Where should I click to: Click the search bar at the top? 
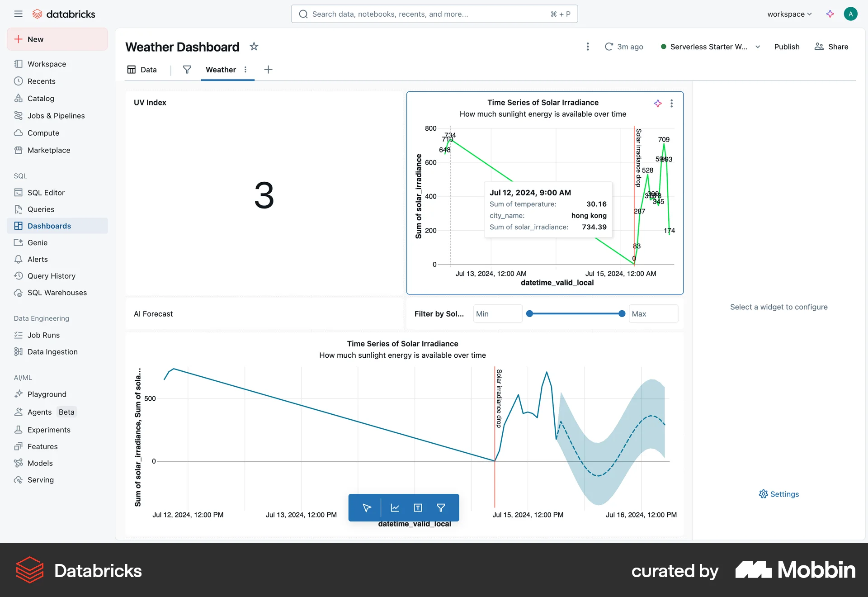click(434, 14)
